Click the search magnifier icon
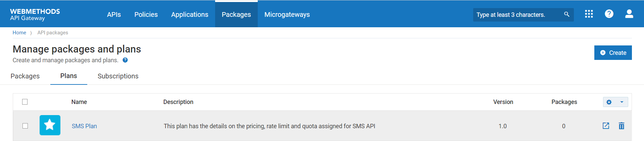 click(567, 14)
